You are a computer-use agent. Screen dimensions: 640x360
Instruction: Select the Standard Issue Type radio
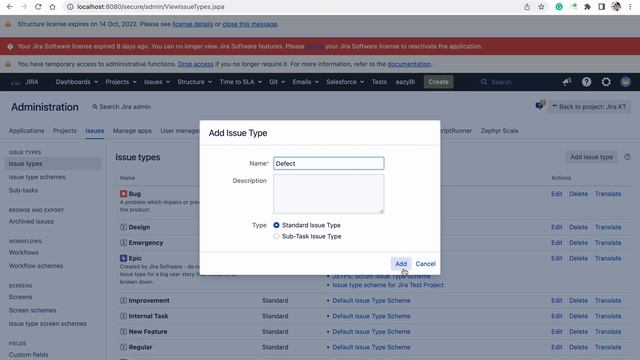point(276,225)
